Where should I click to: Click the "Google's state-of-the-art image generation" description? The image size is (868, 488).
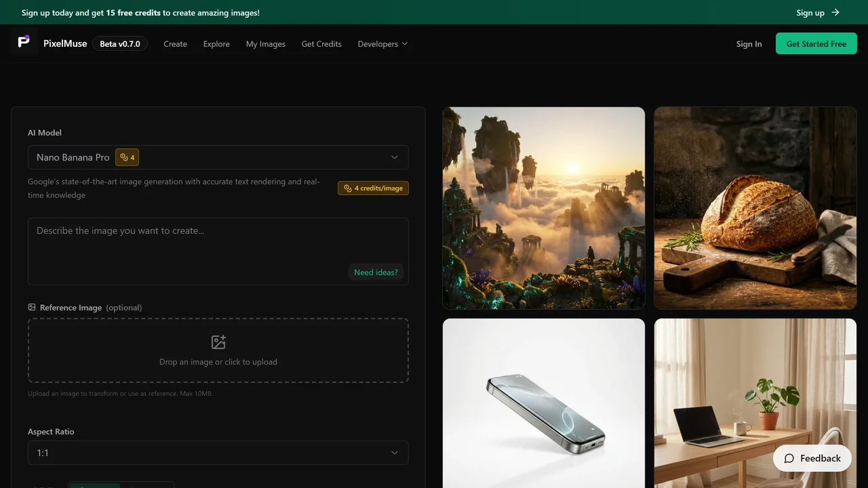click(x=174, y=188)
